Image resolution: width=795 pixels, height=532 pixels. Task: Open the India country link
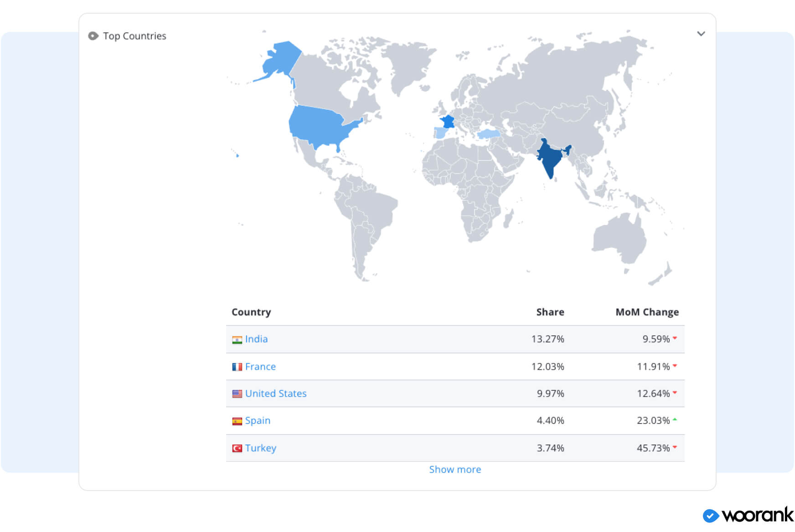pos(256,339)
